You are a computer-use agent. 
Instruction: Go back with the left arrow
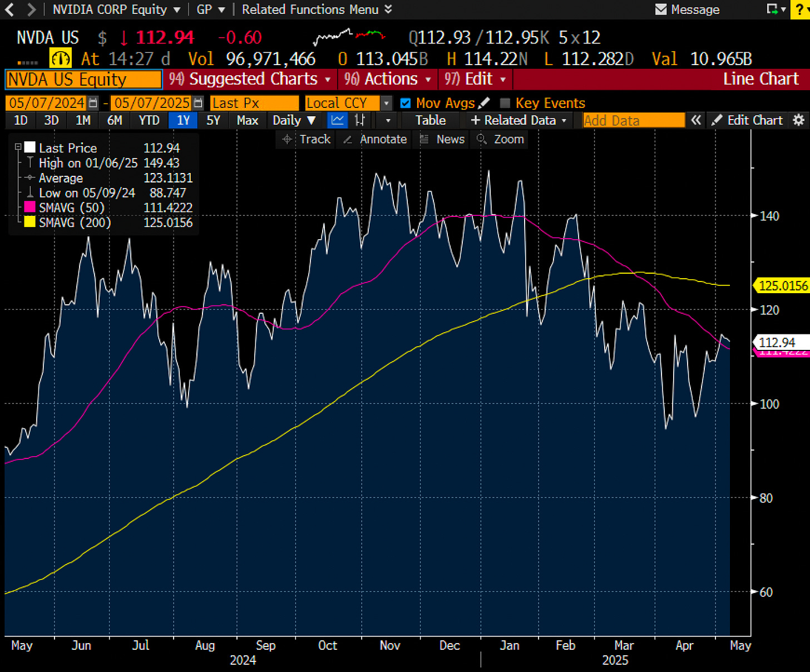(9, 9)
